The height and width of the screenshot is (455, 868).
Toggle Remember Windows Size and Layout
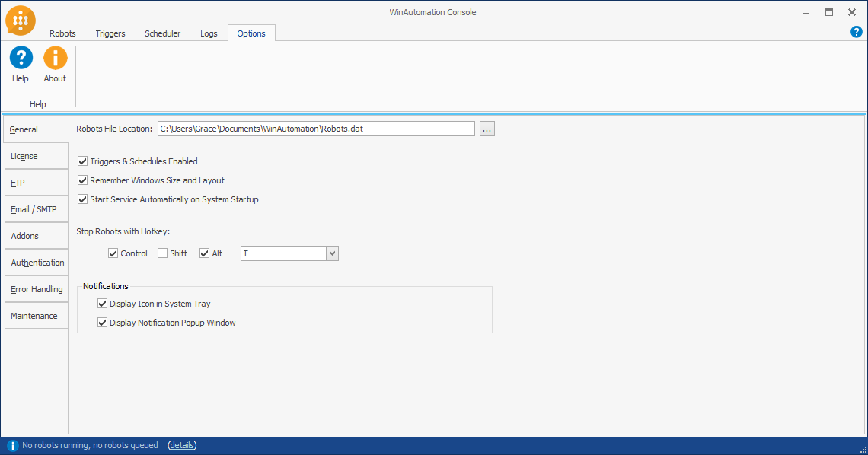82,180
